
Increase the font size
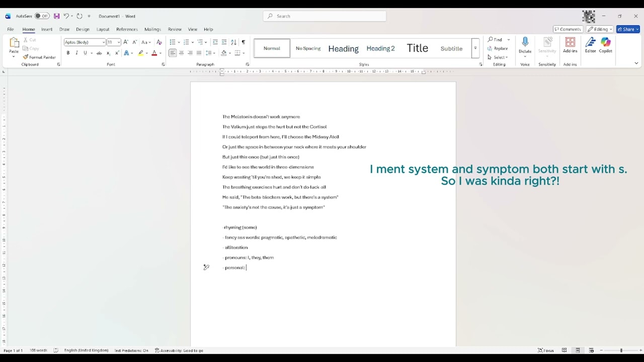pos(126,42)
